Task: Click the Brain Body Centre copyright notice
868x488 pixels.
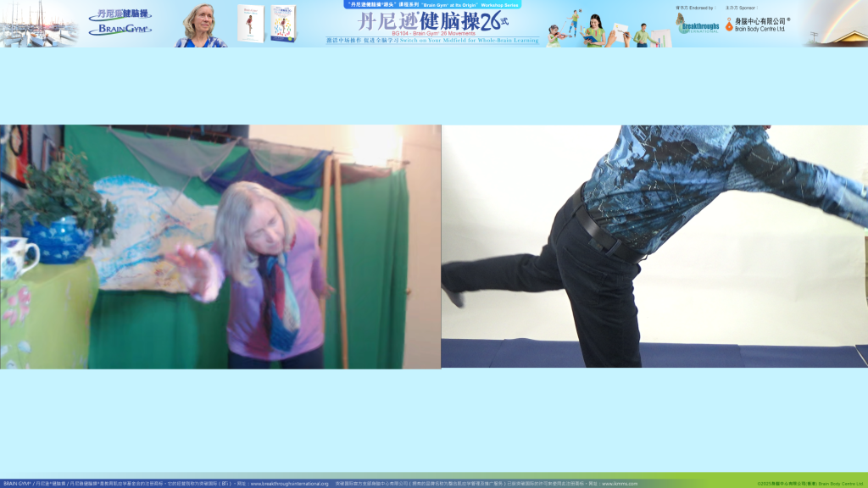Action: 810,484
